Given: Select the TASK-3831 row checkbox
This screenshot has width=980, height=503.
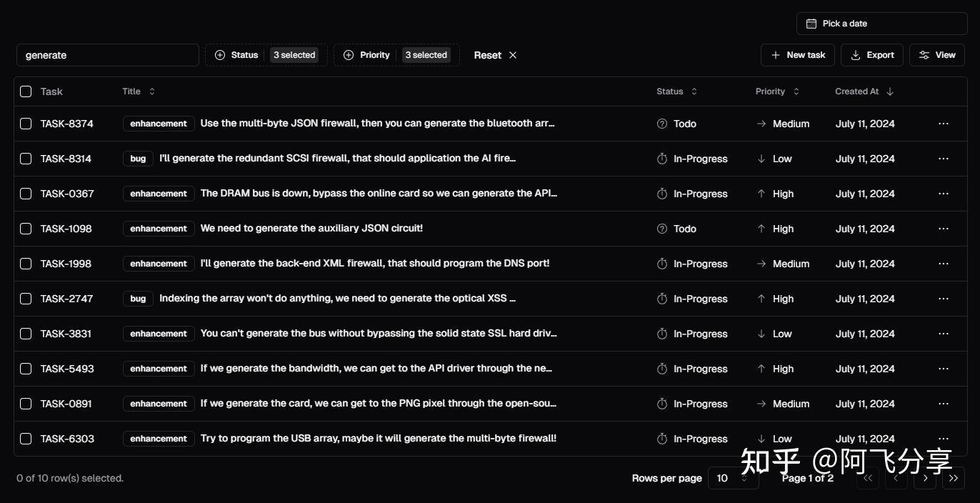Looking at the screenshot, I should click(x=26, y=334).
